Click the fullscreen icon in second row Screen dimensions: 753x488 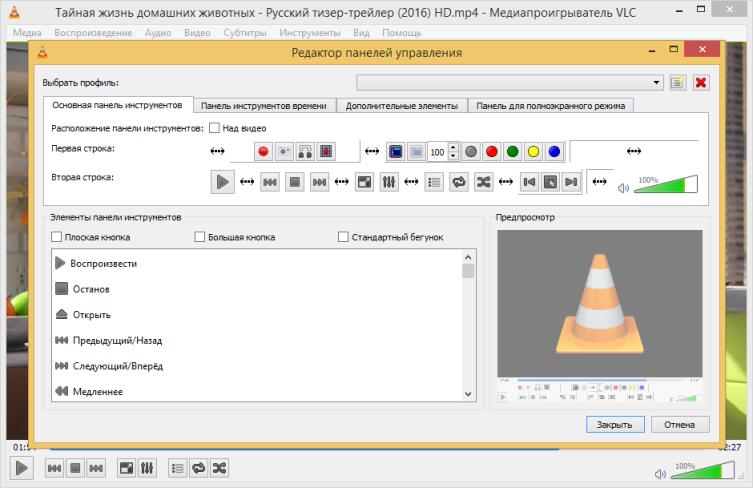(365, 182)
